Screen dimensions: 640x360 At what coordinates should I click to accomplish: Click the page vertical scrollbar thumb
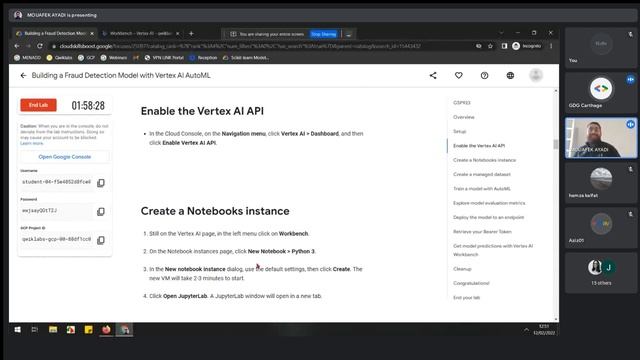[556, 144]
